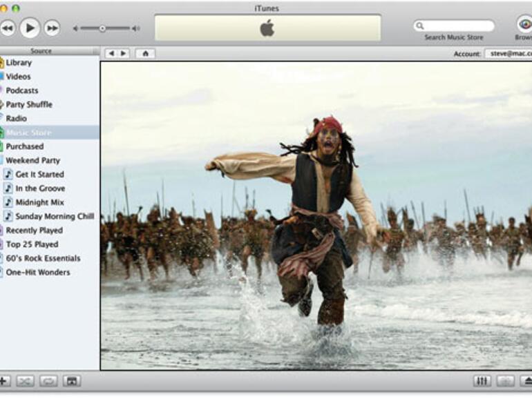Toggle Shuffle mode in bottom bar
This screenshot has width=532, height=399.
pos(26,380)
